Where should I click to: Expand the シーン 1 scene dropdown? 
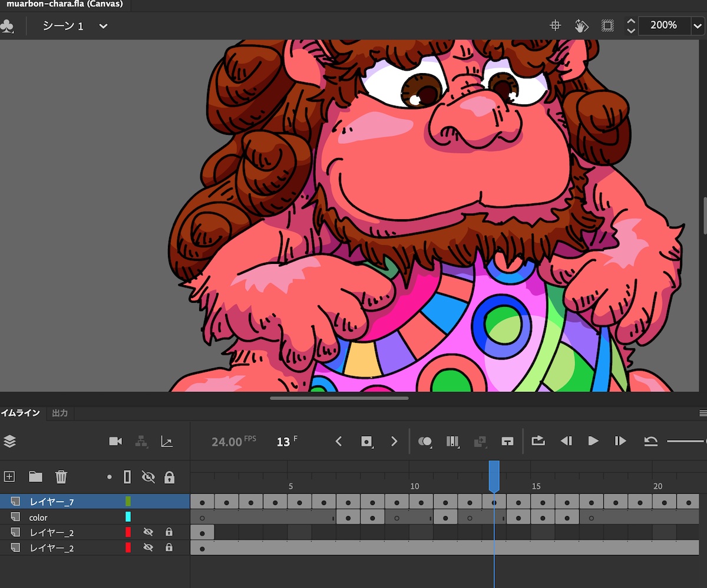click(x=103, y=26)
